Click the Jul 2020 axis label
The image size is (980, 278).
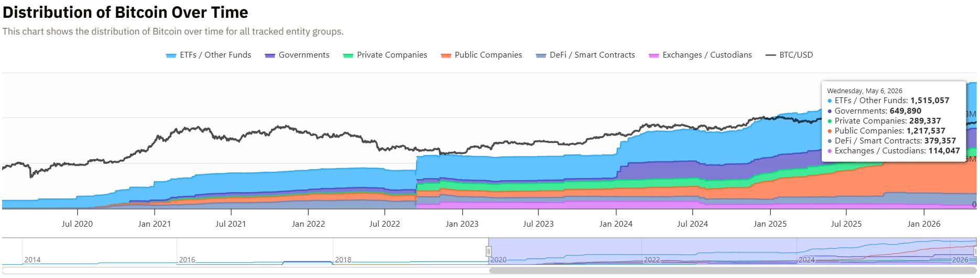click(x=77, y=224)
